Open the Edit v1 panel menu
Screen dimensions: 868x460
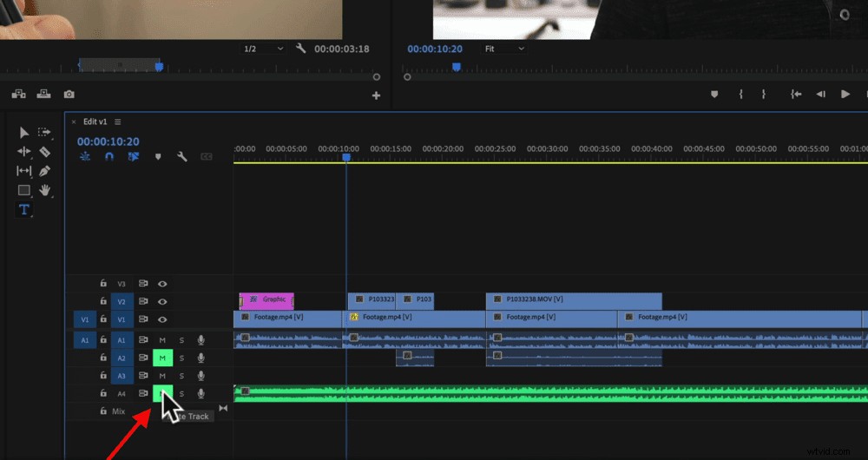(x=118, y=122)
